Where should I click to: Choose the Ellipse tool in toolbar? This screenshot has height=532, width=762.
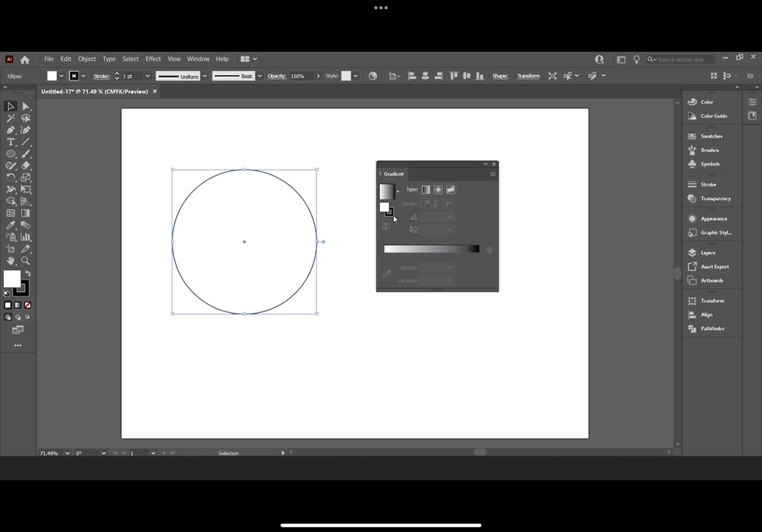pos(11,154)
